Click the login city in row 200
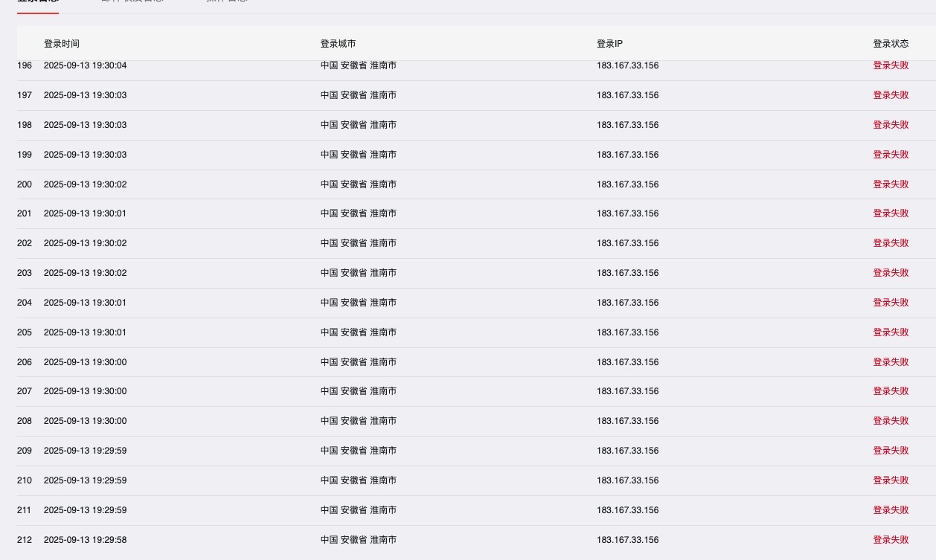This screenshot has height=560, width=936. 358,184
